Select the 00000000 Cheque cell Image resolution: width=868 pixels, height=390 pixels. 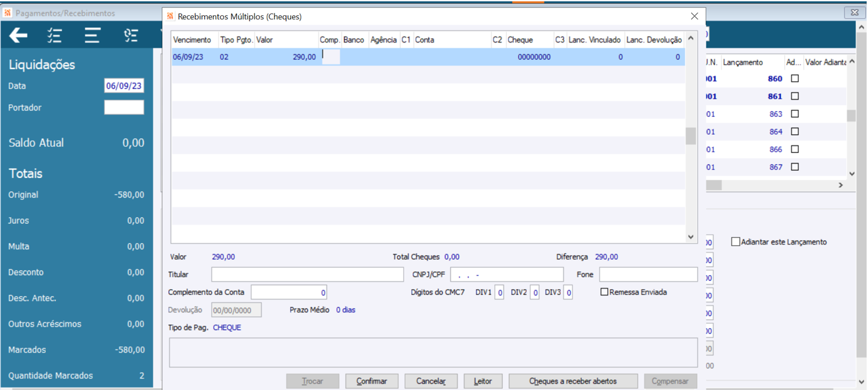(x=529, y=57)
